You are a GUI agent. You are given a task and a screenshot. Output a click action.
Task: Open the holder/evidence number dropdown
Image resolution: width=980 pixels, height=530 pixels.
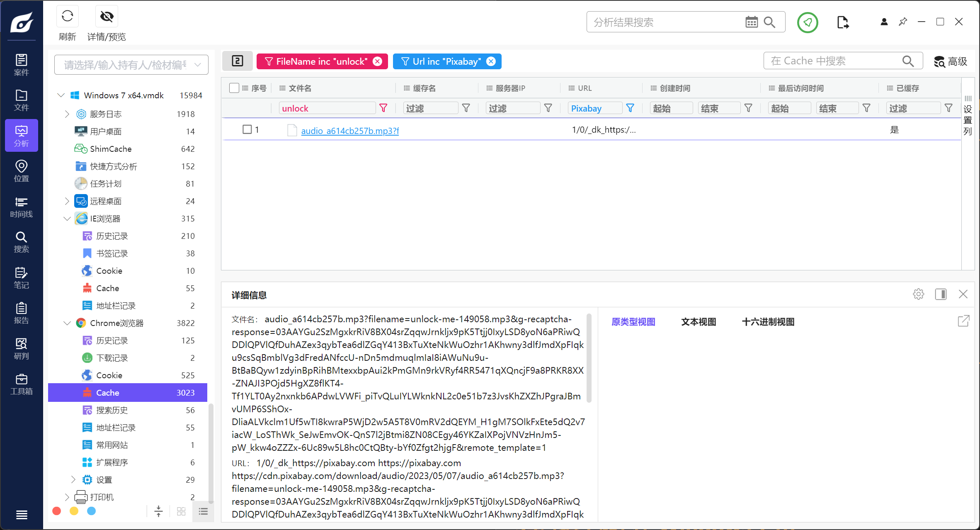pyautogui.click(x=198, y=65)
